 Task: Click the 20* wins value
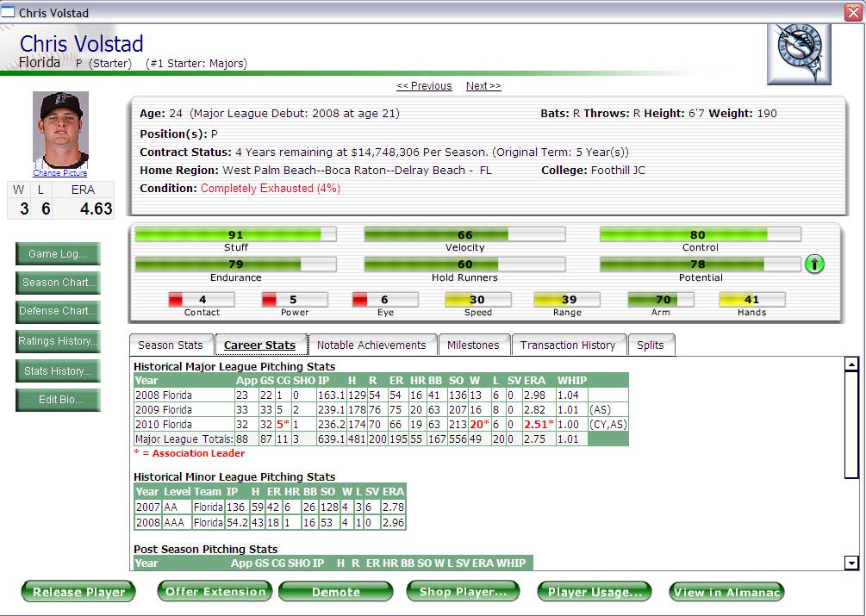pyautogui.click(x=479, y=425)
